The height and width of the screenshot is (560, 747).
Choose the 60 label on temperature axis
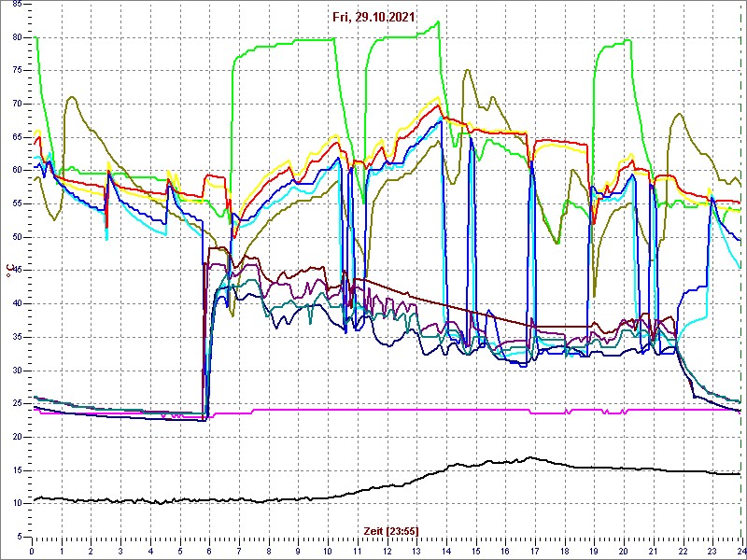[x=16, y=171]
